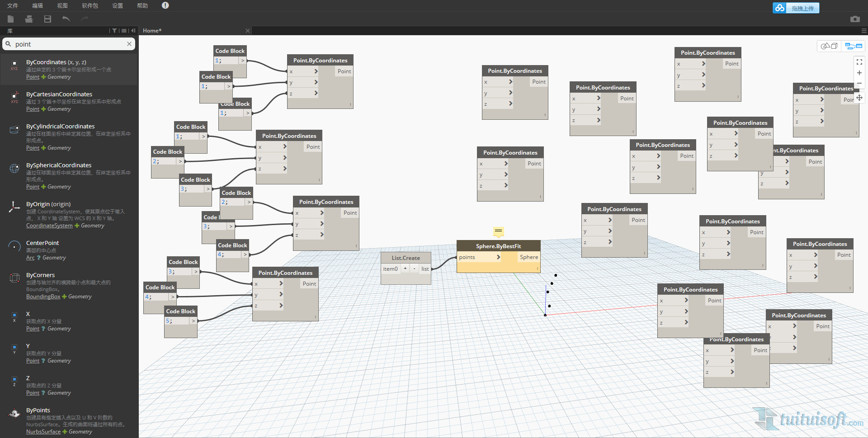Add an input with List.Create plus button
This screenshot has width=868, height=438.
click(405, 268)
